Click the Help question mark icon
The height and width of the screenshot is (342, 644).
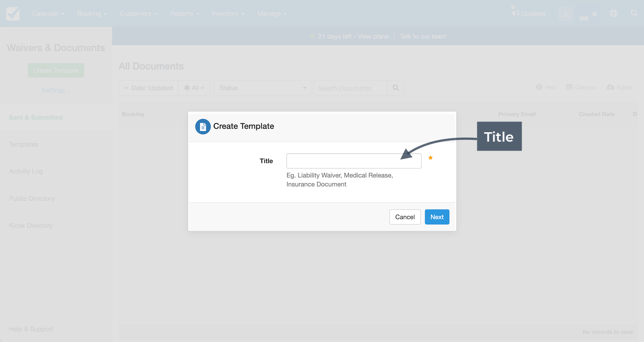(539, 87)
